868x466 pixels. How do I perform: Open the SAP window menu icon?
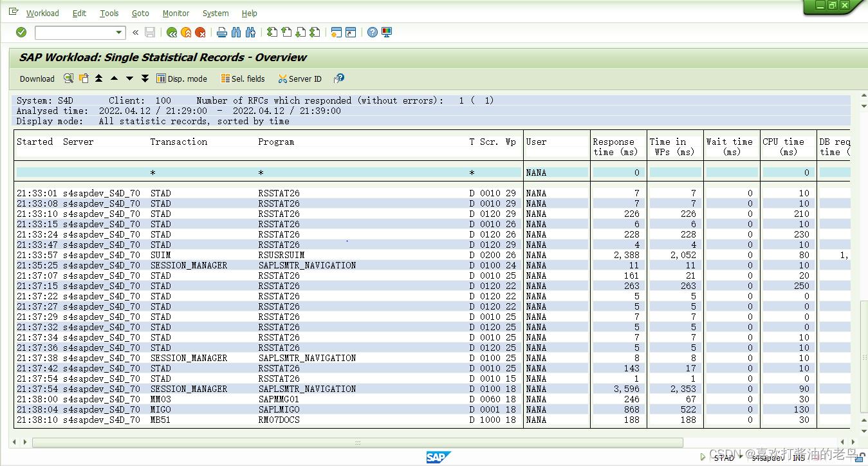click(14, 12)
